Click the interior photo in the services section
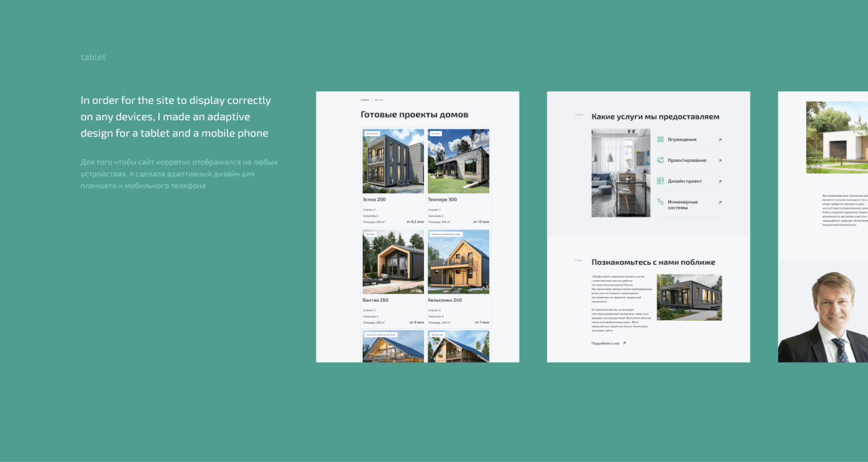The width and height of the screenshot is (868, 462). point(621,173)
